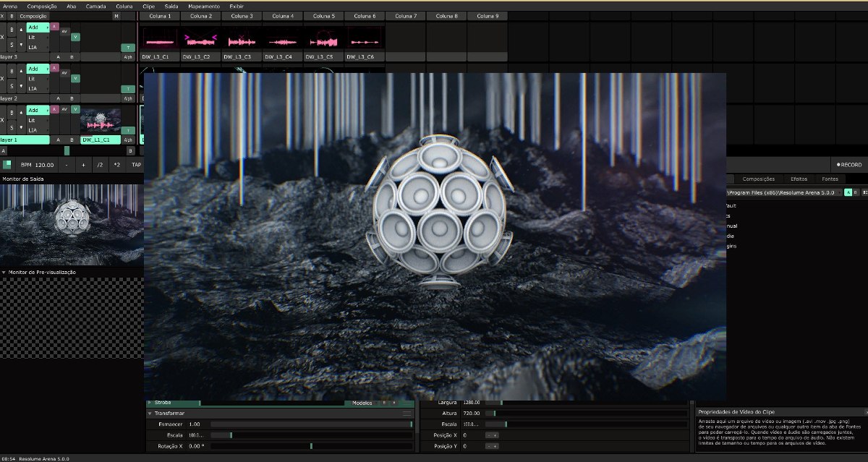Clear Layer 2 with its X button

pyautogui.click(x=2, y=77)
